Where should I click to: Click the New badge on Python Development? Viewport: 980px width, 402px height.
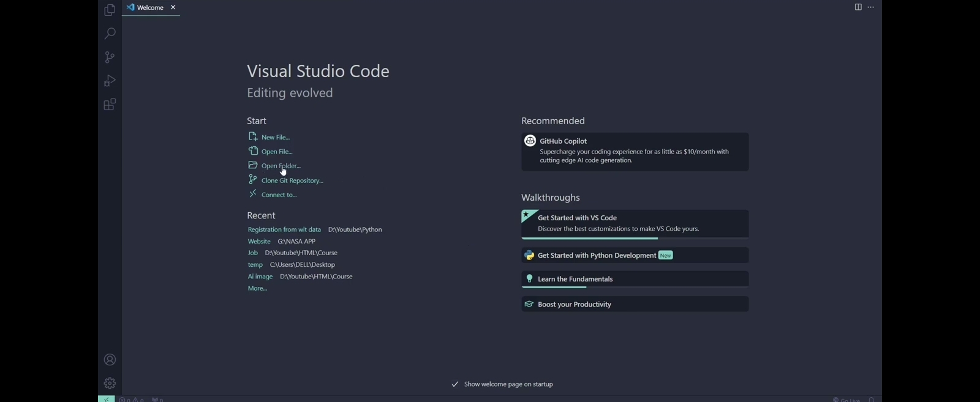tap(666, 255)
